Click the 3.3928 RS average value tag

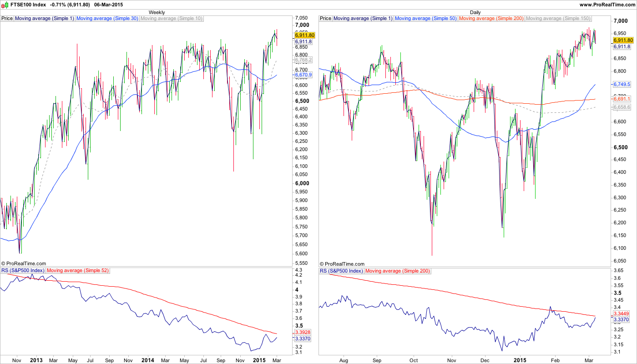pos(303,333)
